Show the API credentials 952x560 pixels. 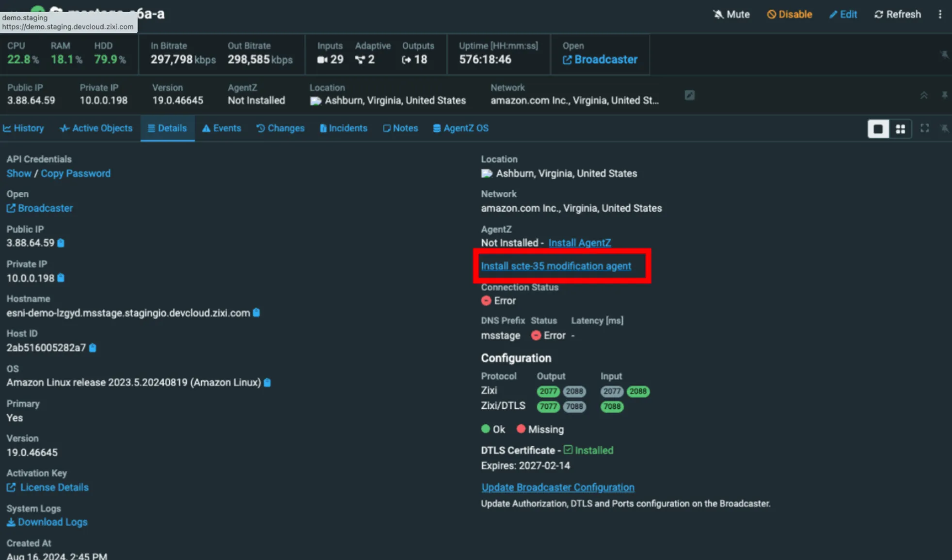point(19,173)
